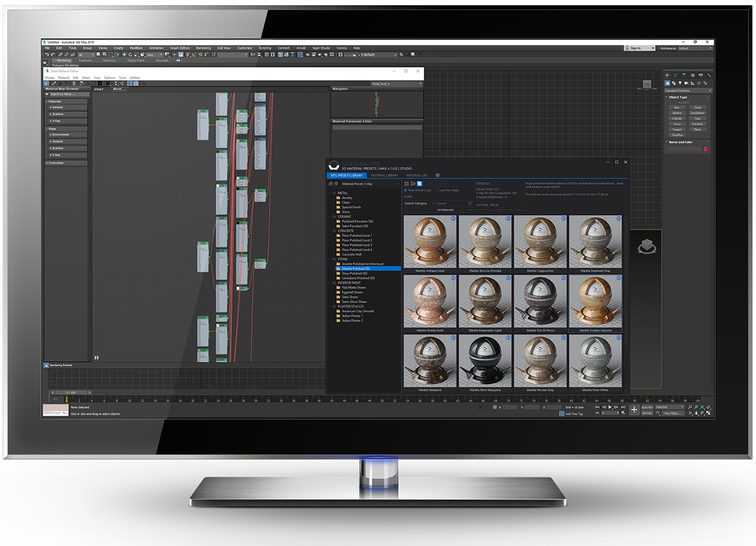Click the Display panel monitor icon
The height and width of the screenshot is (546, 756).
pyautogui.click(x=701, y=75)
